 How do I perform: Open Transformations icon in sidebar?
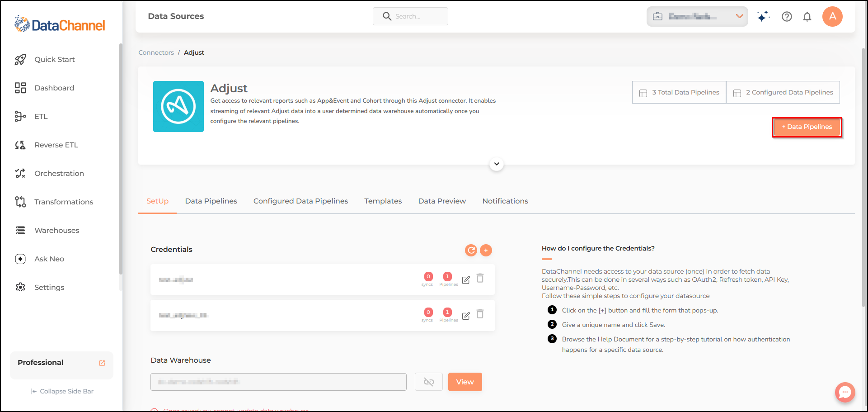(x=20, y=202)
